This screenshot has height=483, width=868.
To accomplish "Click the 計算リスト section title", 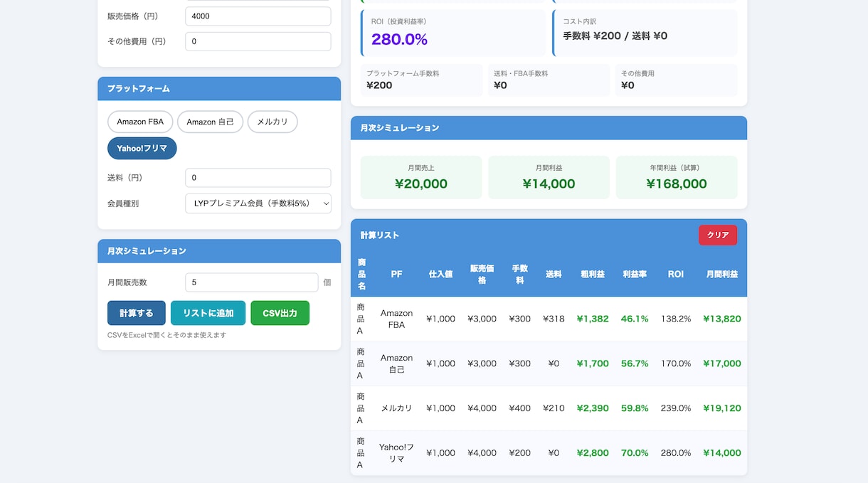I will (x=380, y=235).
